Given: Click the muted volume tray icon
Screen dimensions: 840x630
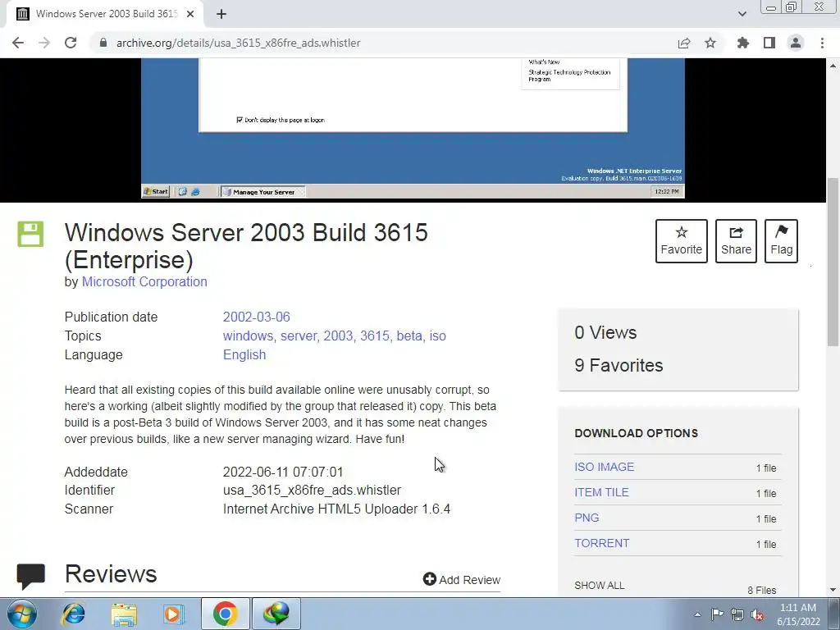Looking at the screenshot, I should pos(757,614).
